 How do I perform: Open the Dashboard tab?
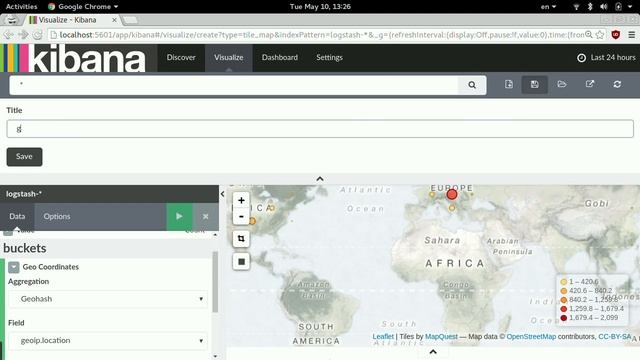(x=280, y=58)
